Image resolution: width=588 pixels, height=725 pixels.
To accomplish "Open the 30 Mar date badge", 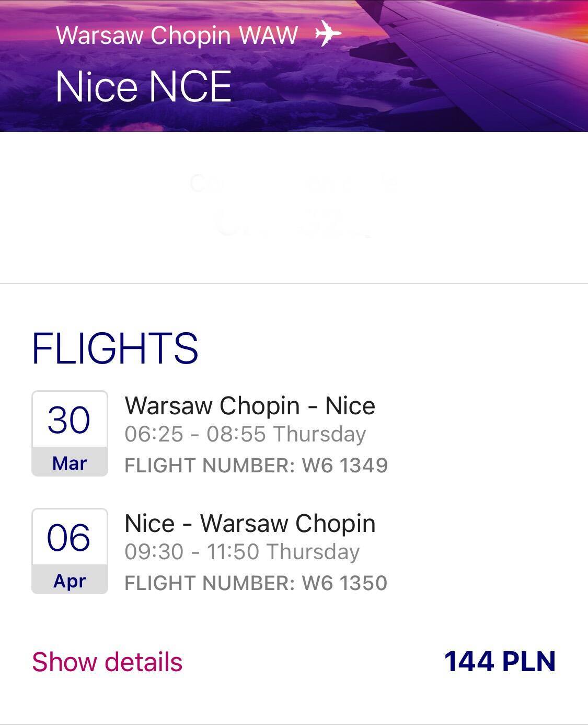I will pos(70,434).
